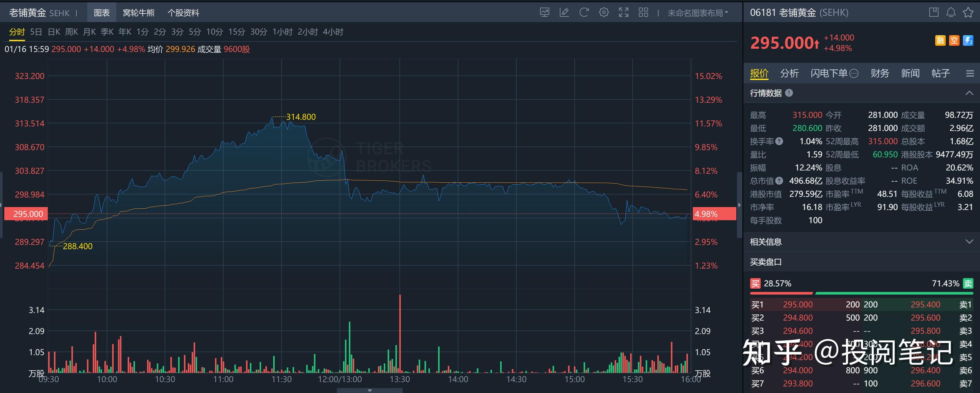
Task: Select the 4小时 interval
Action: coord(333,32)
